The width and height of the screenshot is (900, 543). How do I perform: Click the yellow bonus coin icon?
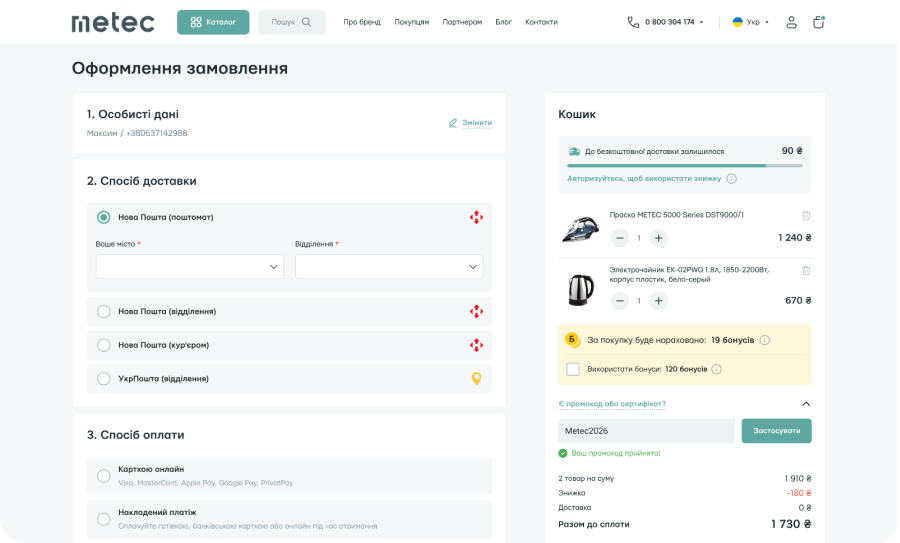pyautogui.click(x=572, y=340)
